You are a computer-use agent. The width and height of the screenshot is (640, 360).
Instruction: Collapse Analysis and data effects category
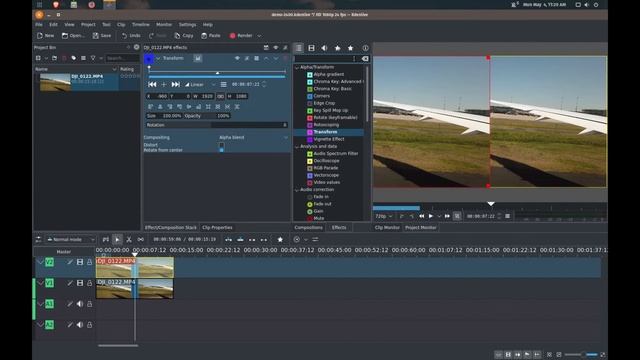point(297,147)
